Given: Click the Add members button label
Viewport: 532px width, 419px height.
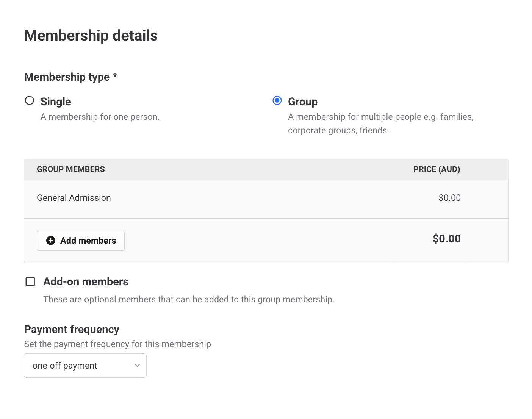Looking at the screenshot, I should click(88, 241).
